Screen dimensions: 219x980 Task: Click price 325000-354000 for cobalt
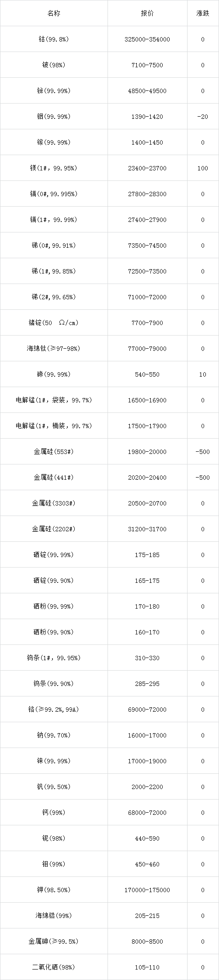pos(147,39)
